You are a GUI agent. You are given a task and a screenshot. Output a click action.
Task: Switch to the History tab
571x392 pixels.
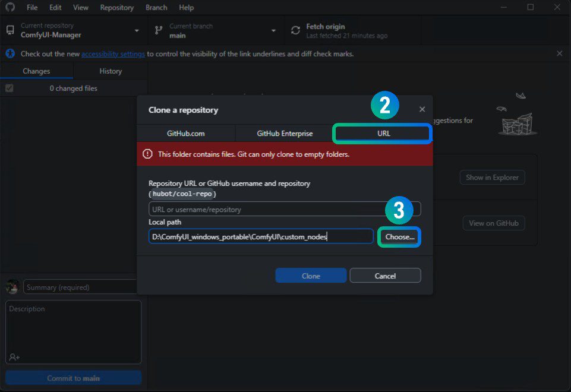click(x=111, y=71)
